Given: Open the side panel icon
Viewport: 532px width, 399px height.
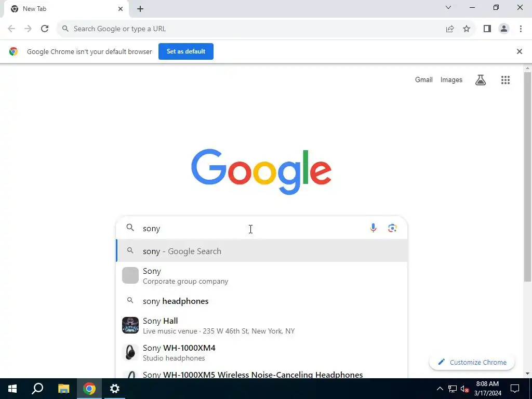Looking at the screenshot, I should [x=487, y=29].
